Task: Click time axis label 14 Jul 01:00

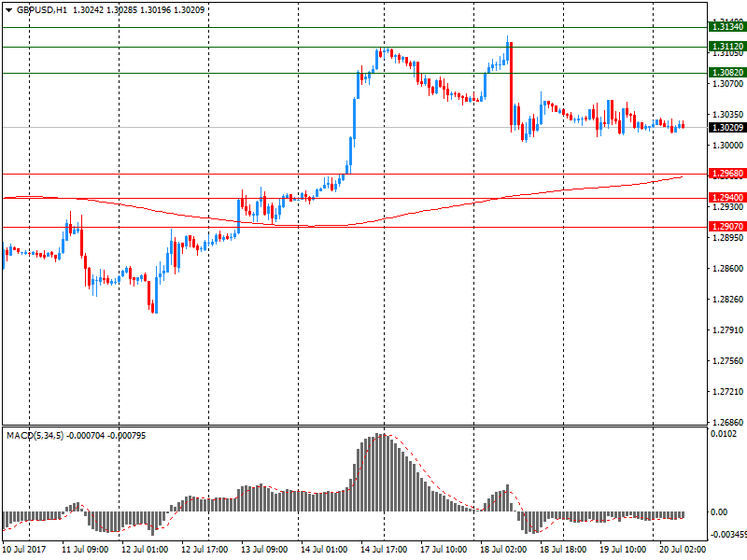Action: point(324,550)
